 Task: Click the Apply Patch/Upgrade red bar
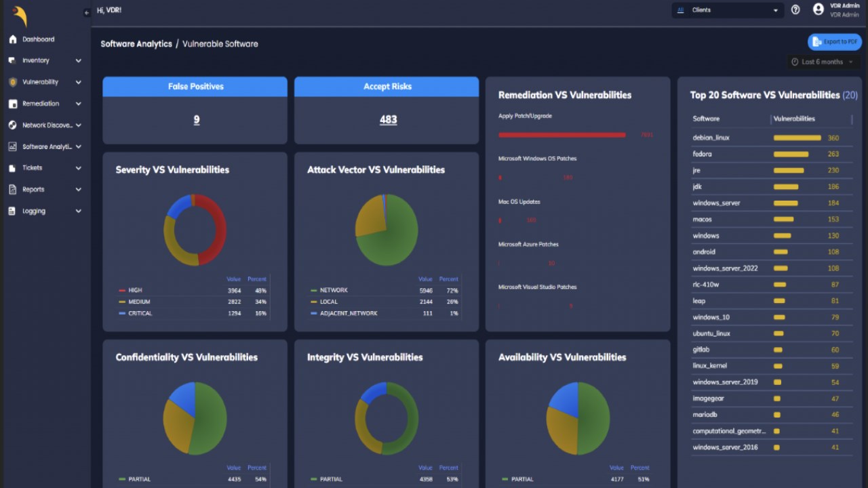[x=562, y=135]
